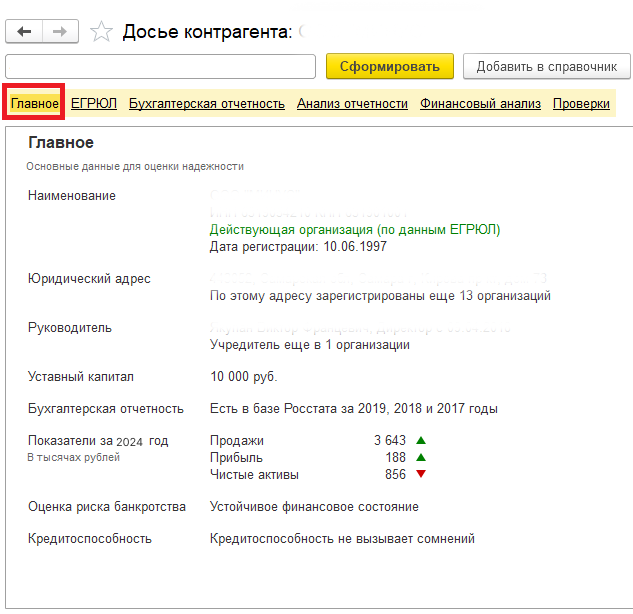Screen dimensions: 633x614
Task: Add page to favorites with star icon
Action: click(101, 32)
